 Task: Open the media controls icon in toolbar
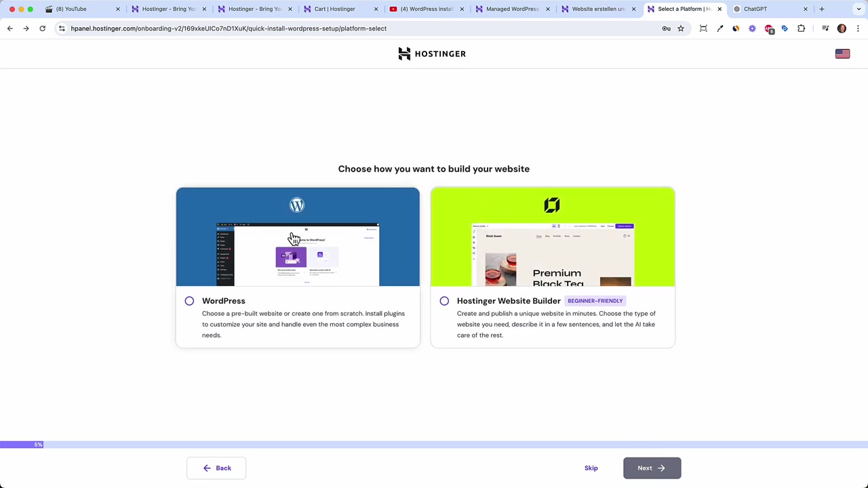click(x=825, y=28)
